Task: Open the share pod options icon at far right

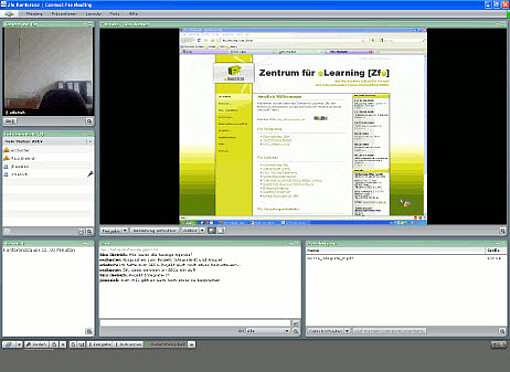Action: (502, 231)
